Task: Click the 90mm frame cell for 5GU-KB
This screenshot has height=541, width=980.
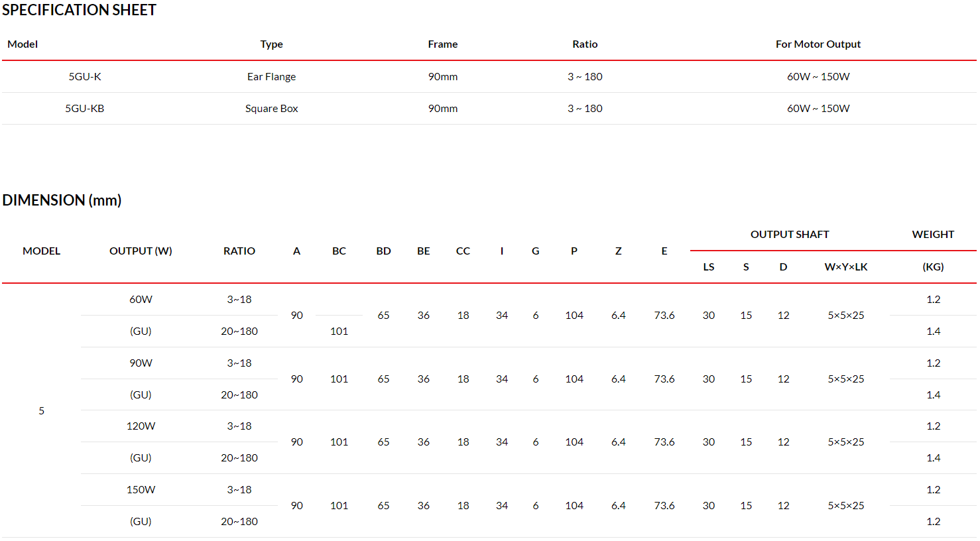Action: (443, 109)
